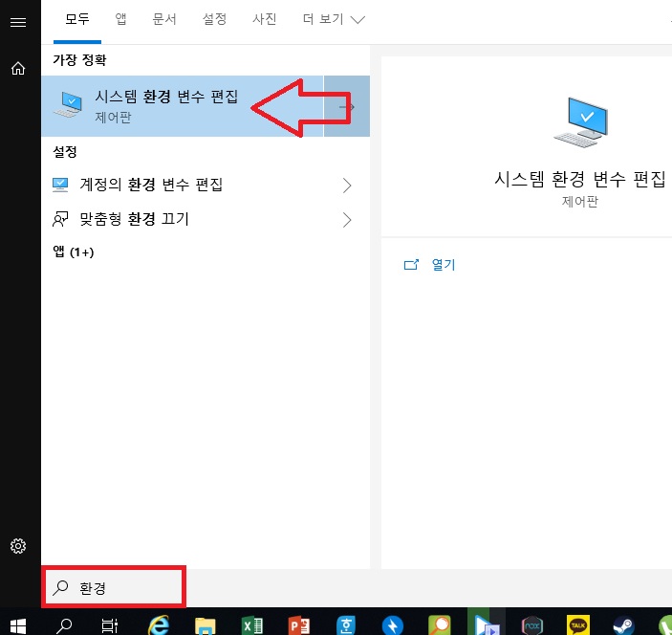Click the open icon next to 열기

(x=411, y=265)
